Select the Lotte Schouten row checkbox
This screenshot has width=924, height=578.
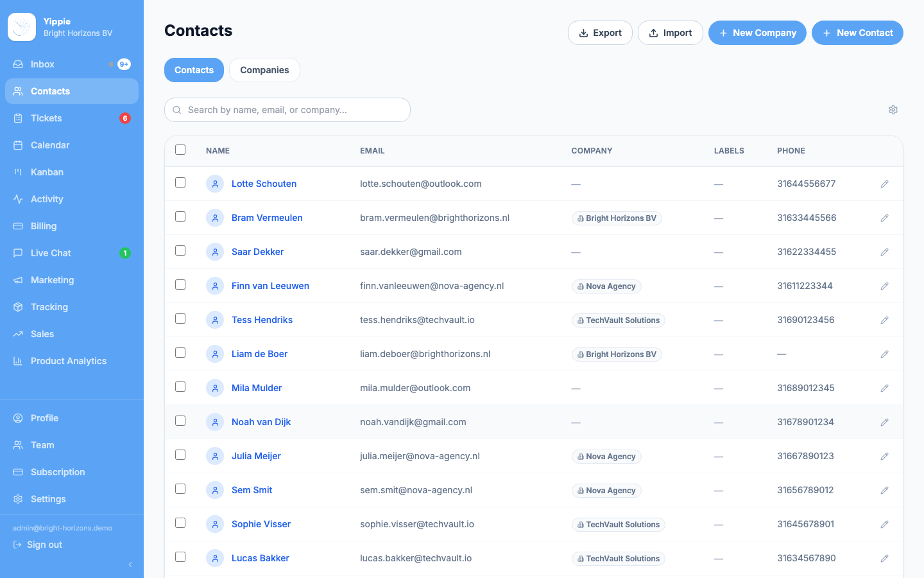(180, 182)
